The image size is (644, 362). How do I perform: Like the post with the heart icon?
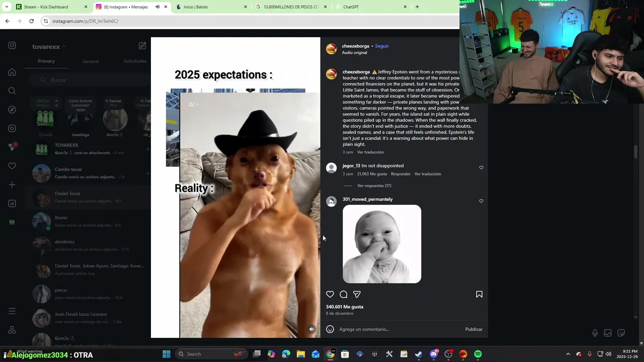tap(330, 294)
